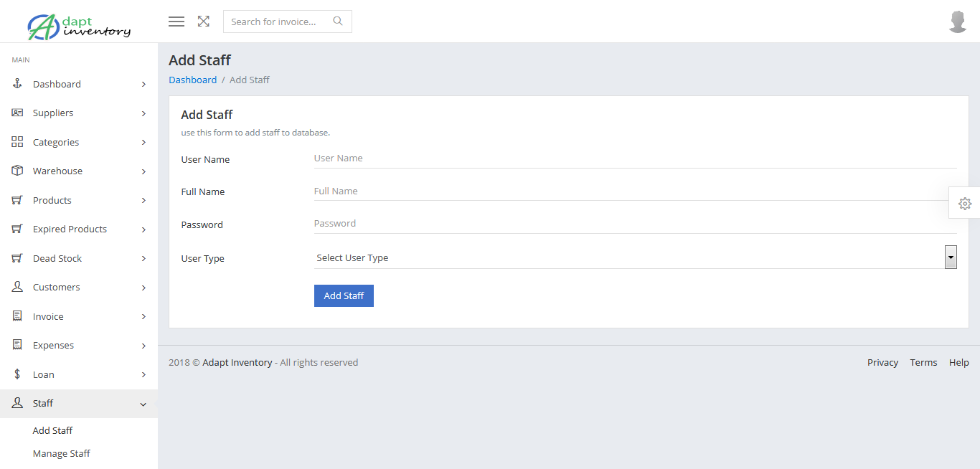The height and width of the screenshot is (469, 980).
Task: Click the hamburger menu toggle icon
Action: pos(176,22)
